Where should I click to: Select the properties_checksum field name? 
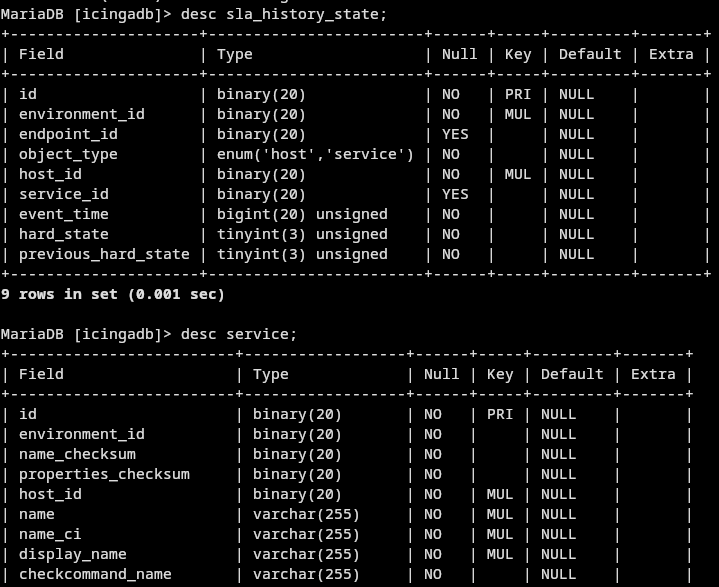[104, 474]
